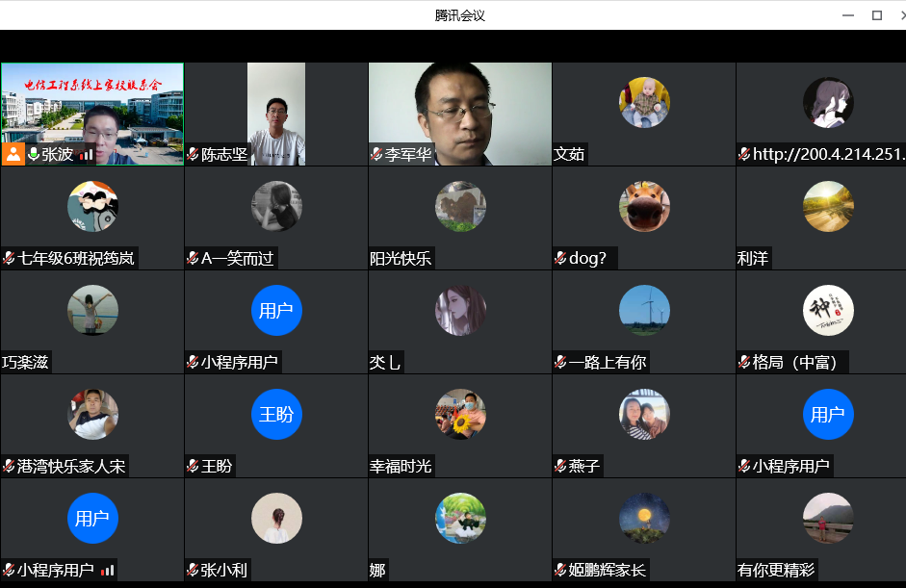Screen dimensions: 906x588
Task: Click 幸福时光's sunflower avatar
Action: pyautogui.click(x=460, y=414)
